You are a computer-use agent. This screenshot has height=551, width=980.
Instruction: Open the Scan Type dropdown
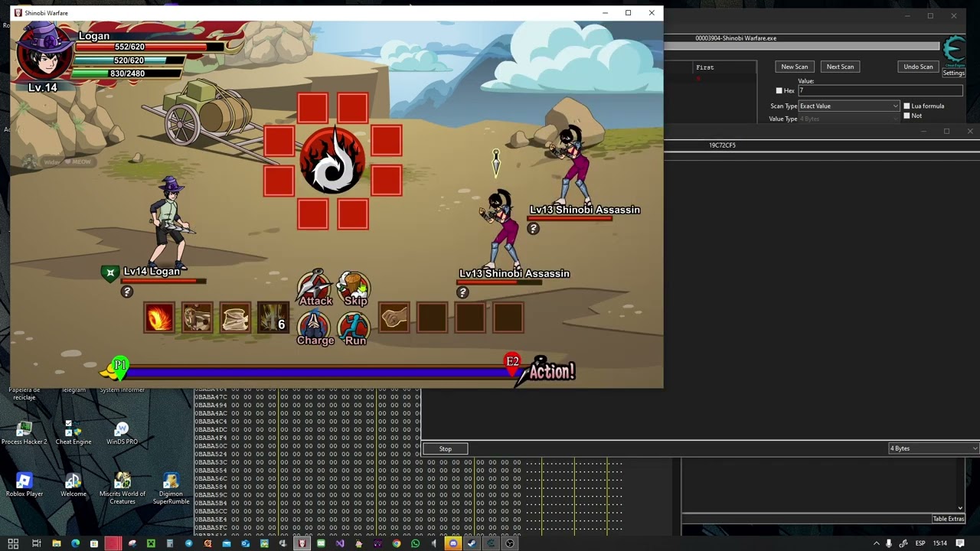[849, 106]
